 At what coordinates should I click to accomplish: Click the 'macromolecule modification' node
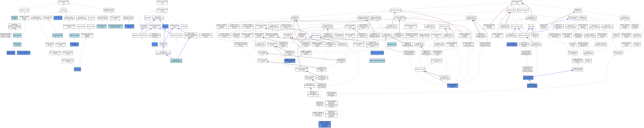(339, 35)
